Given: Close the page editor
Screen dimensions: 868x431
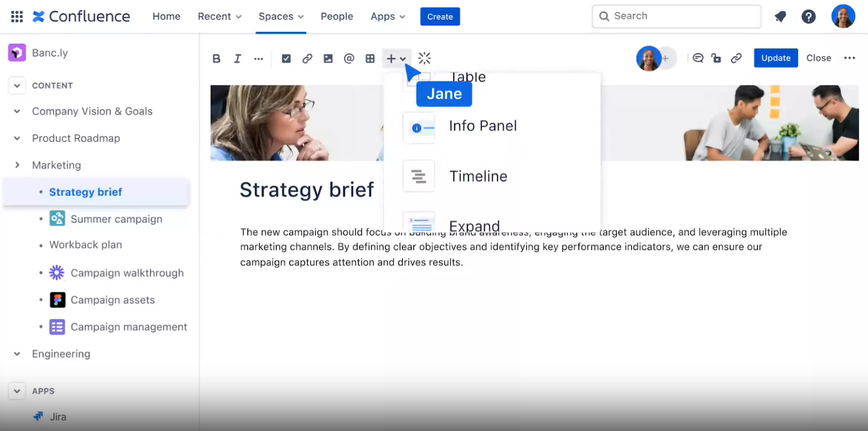Looking at the screenshot, I should click(819, 58).
